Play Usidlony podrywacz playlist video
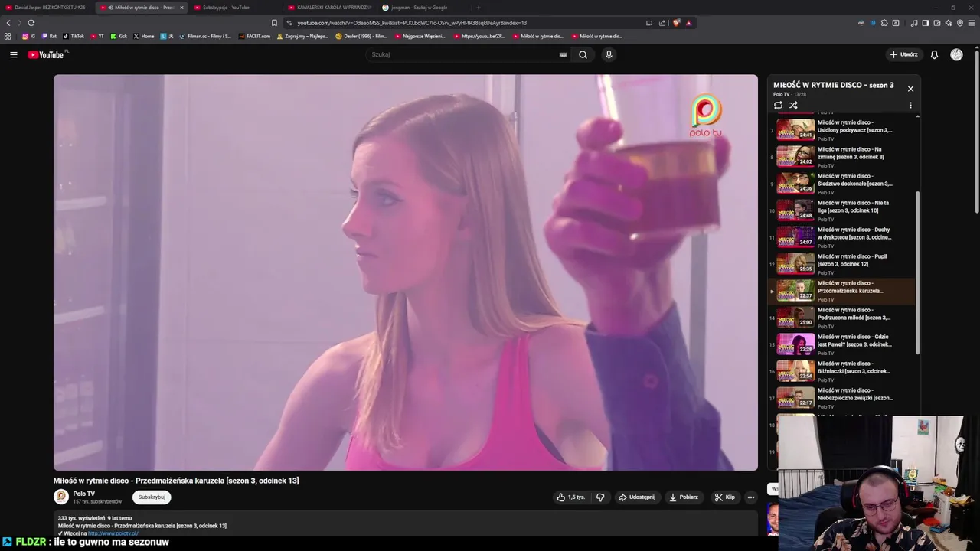Screen dimensions: 980x551 [842, 130]
